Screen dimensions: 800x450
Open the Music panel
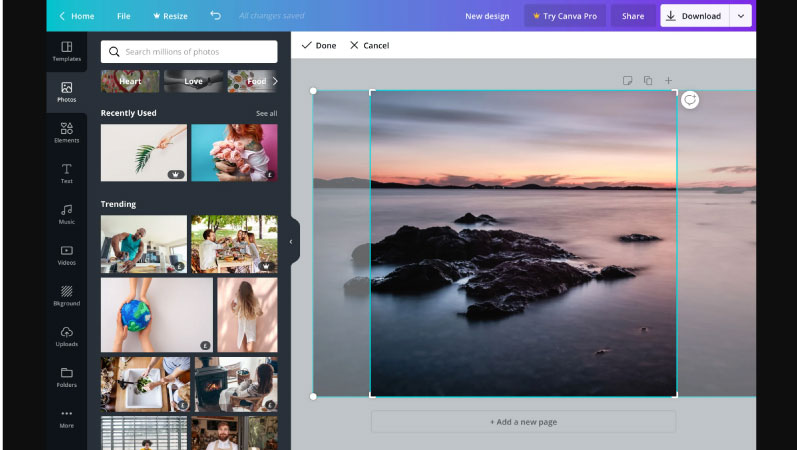66,214
